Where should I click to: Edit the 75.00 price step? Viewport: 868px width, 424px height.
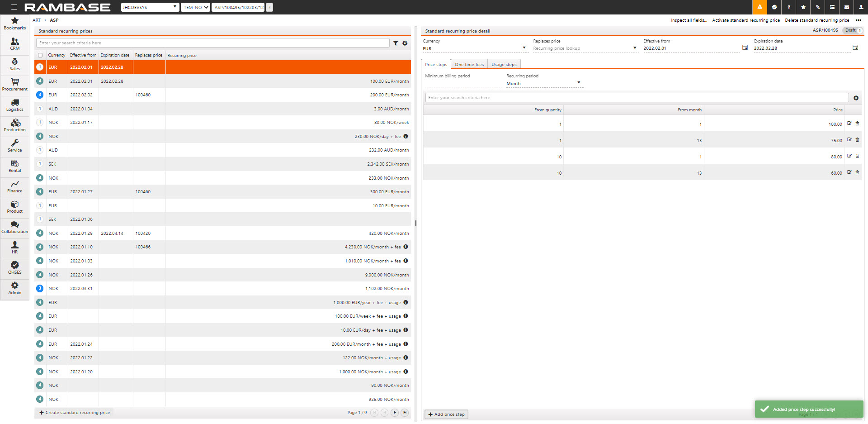(849, 140)
